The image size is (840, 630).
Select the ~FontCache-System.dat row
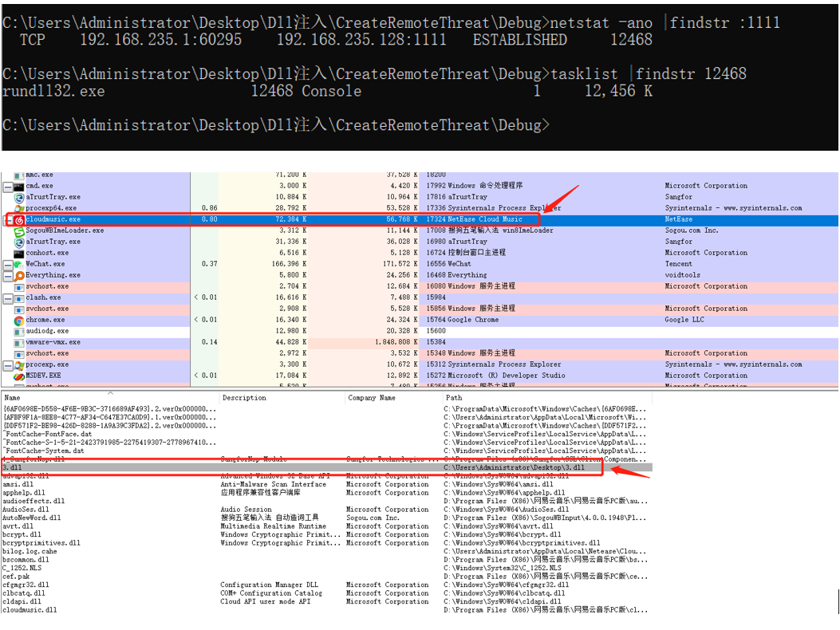[326, 451]
